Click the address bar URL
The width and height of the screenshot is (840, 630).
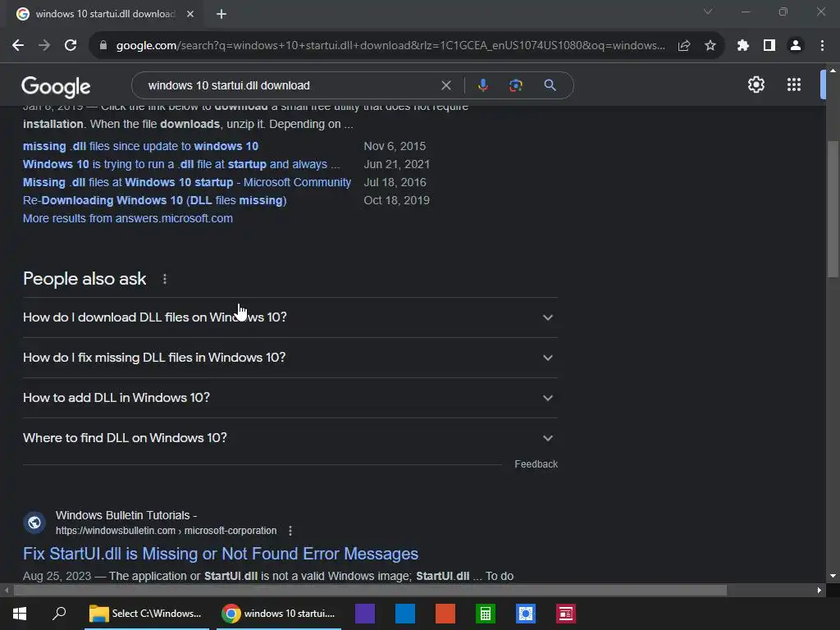[x=390, y=46]
